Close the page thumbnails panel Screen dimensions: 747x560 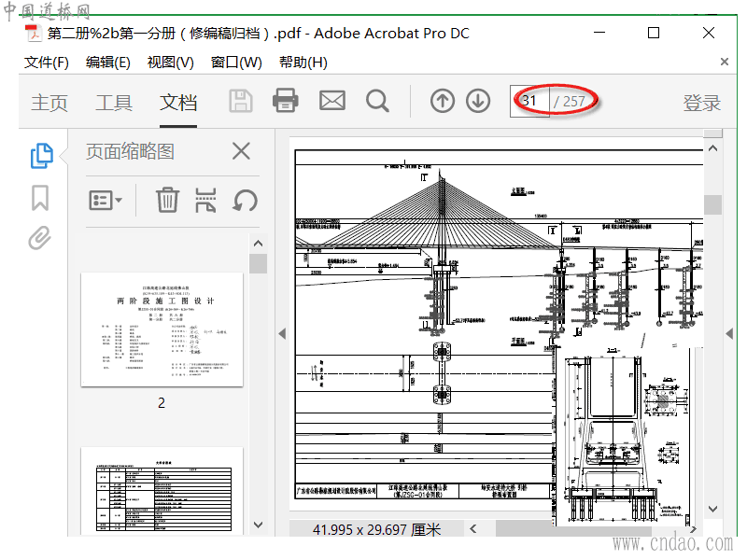pyautogui.click(x=241, y=151)
